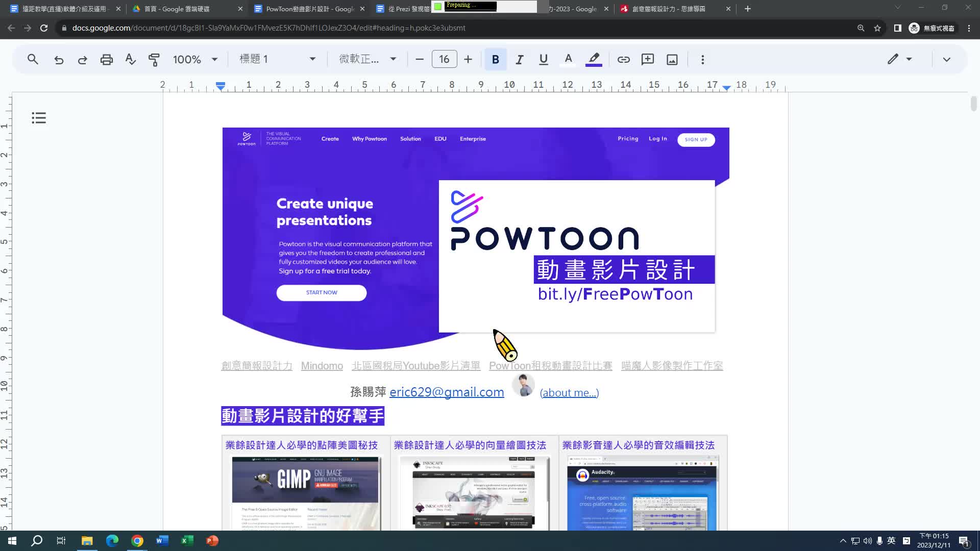Open the highlight color picker
This screenshot has height=551, width=980.
coord(593,59)
